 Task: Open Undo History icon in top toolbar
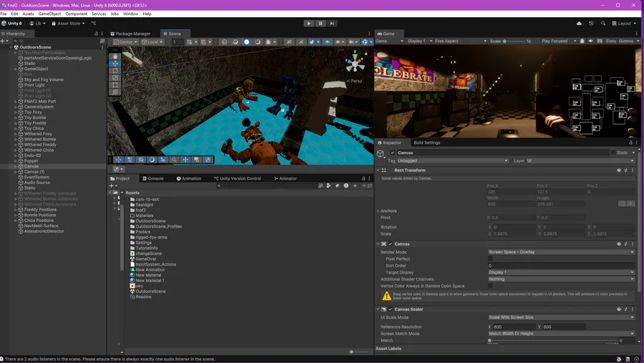tap(591, 24)
